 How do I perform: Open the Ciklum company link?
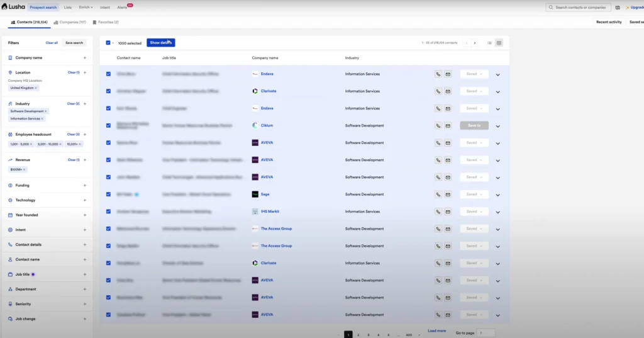tap(267, 126)
